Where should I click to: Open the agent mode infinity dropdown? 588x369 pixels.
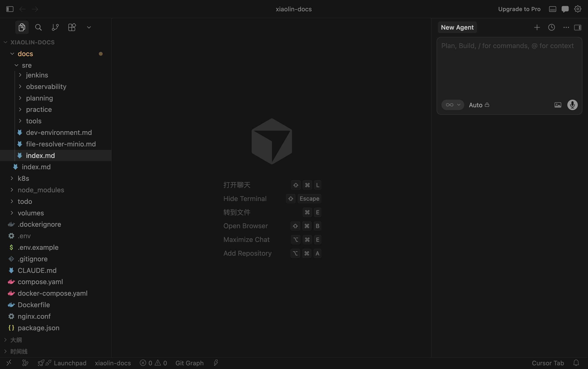pos(453,105)
